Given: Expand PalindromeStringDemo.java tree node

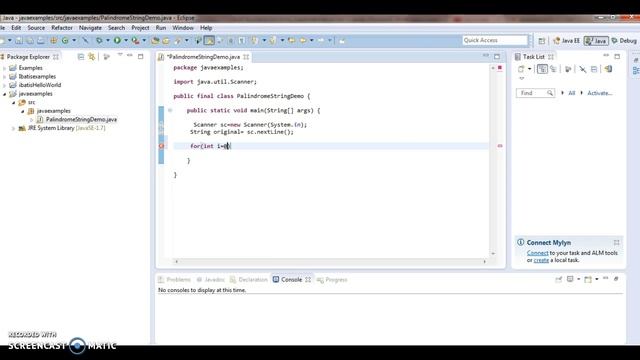Looking at the screenshot, I should [31, 120].
